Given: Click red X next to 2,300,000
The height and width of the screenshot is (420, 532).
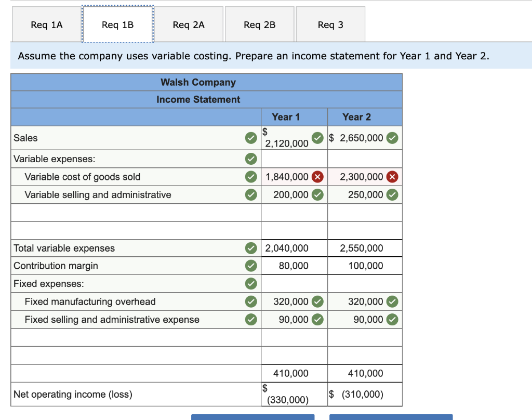Looking at the screenshot, I should [392, 177].
